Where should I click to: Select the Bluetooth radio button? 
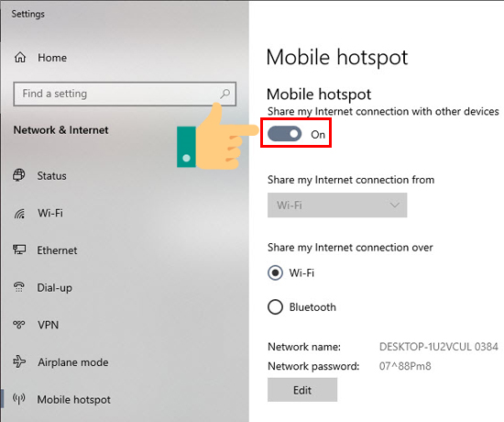click(x=275, y=307)
